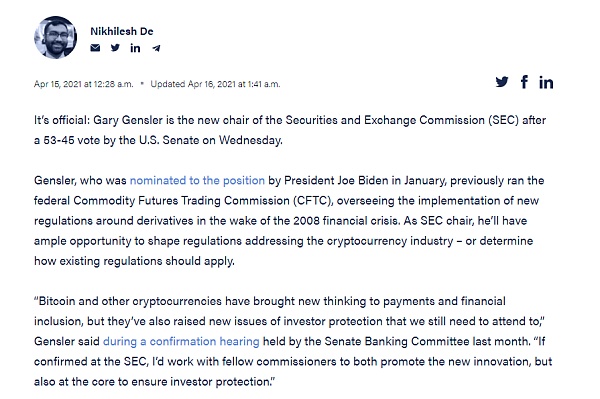600x399 pixels.
Task: Share the article on LinkedIn
Action: tap(546, 82)
